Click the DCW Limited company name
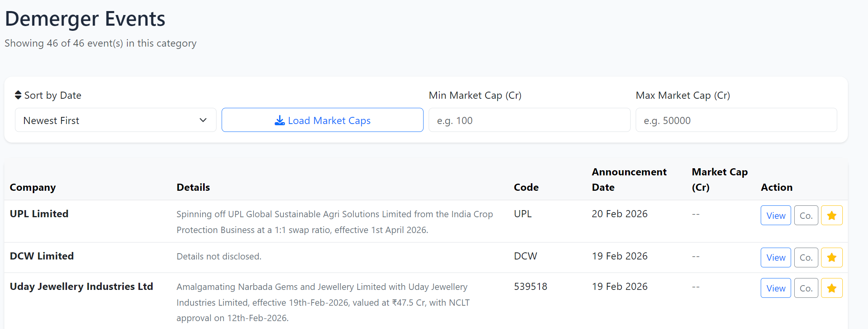The height and width of the screenshot is (329, 868). coord(42,256)
